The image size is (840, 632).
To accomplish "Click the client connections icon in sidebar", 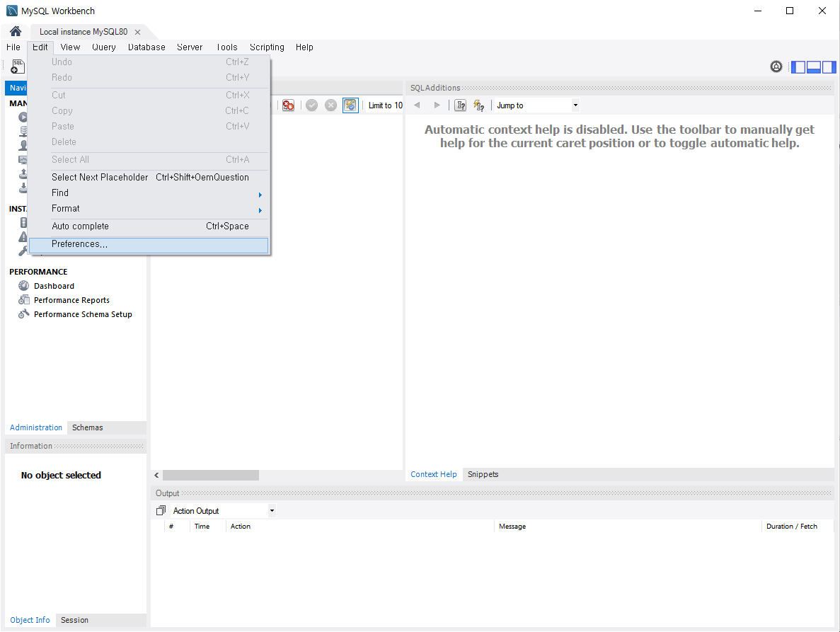I will (x=23, y=131).
